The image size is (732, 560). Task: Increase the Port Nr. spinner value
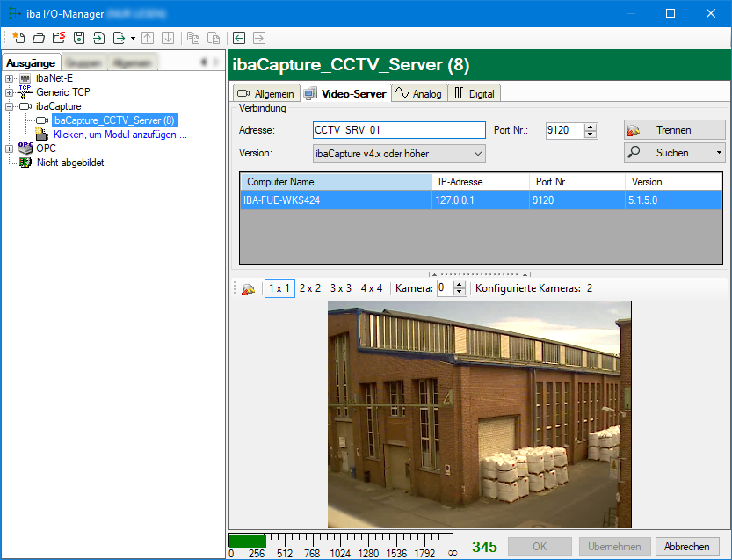591,127
